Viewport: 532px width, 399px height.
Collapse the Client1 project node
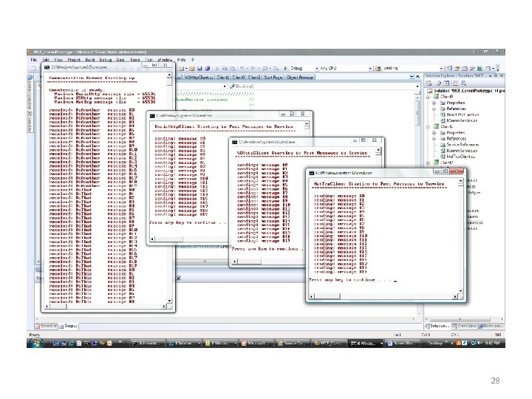(428, 127)
